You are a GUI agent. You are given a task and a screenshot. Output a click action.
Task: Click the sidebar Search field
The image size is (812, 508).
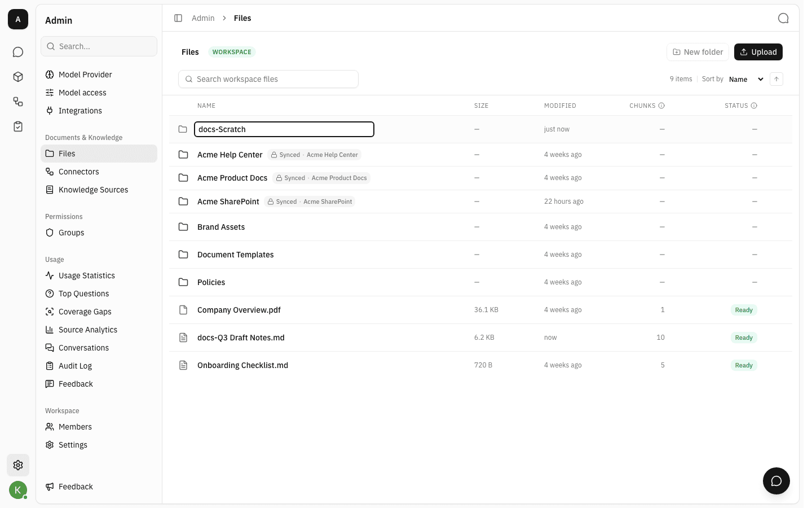click(x=99, y=46)
